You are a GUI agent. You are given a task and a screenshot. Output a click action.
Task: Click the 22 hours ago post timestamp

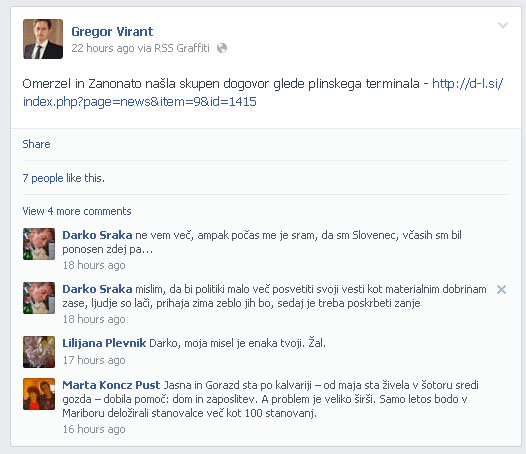click(x=103, y=48)
